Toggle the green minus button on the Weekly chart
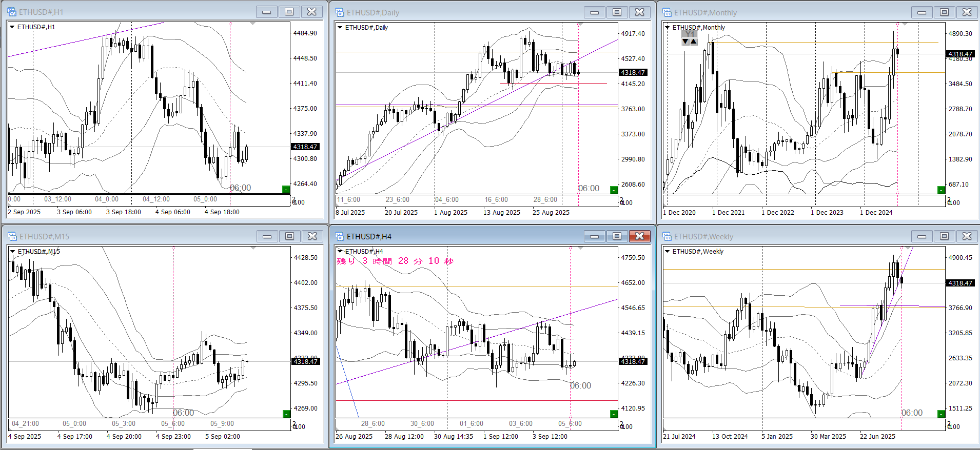 click(x=940, y=414)
